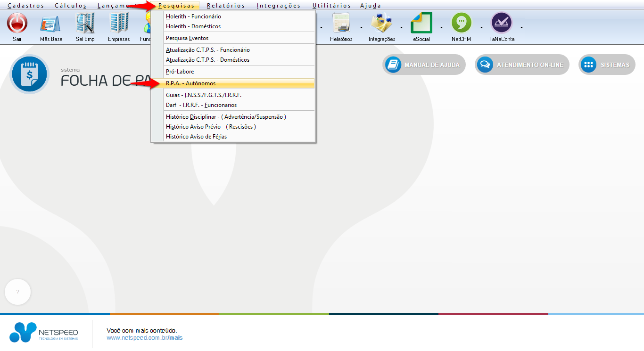The image size is (644, 351).
Task: Select R.P.A. - Autônomos menu entry
Action: [190, 83]
